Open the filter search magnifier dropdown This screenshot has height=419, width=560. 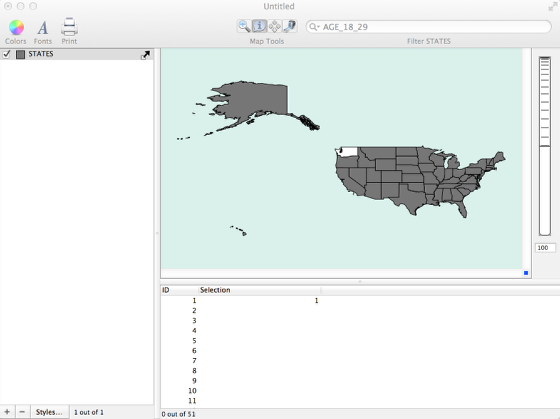[x=314, y=27]
